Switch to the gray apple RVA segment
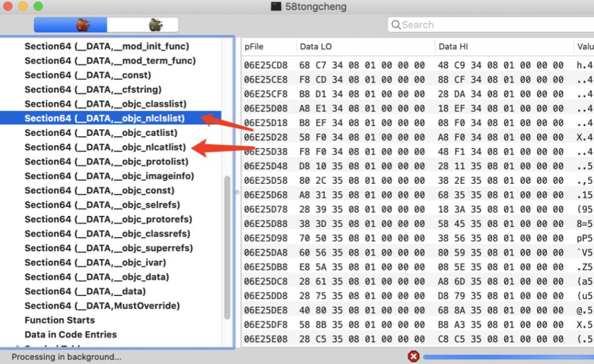594x364 pixels. click(143, 25)
